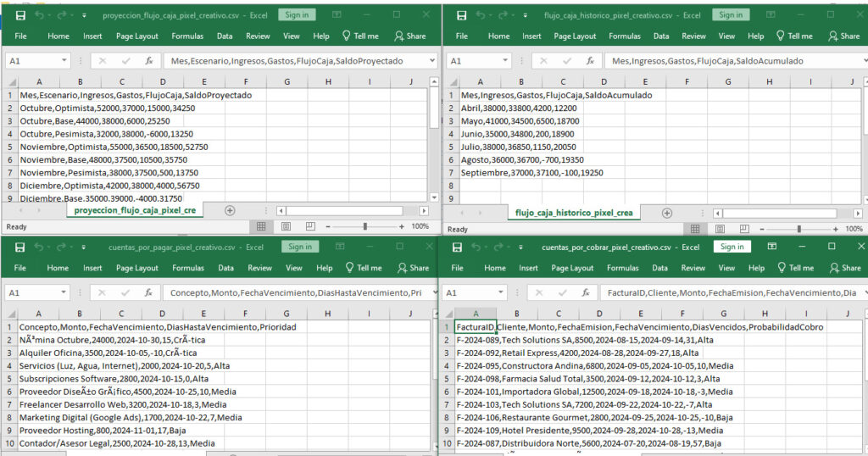868x456 pixels.
Task: Open Customize Quick Access Toolbar dropdown in cuentas_por_pagar
Action: pyautogui.click(x=83, y=247)
